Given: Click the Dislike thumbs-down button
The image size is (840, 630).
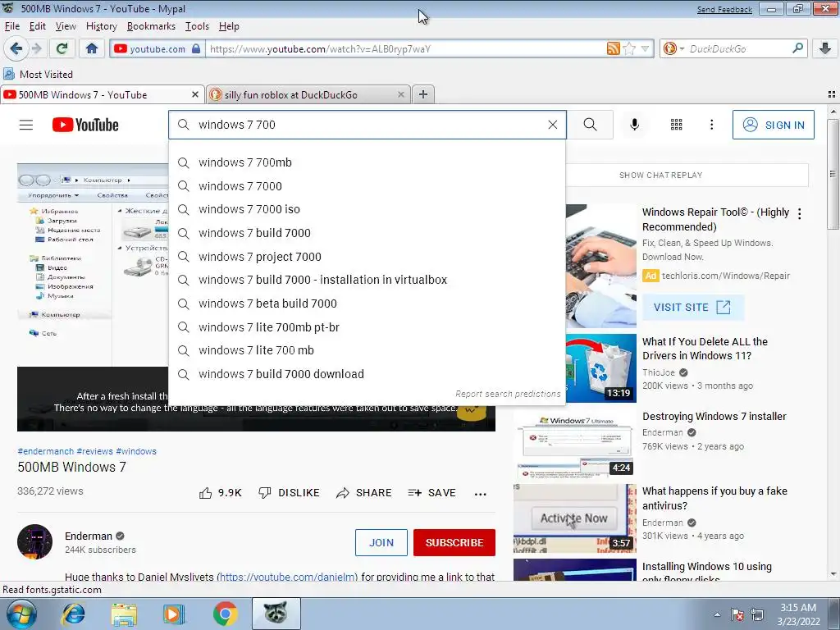Looking at the screenshot, I should point(289,493).
